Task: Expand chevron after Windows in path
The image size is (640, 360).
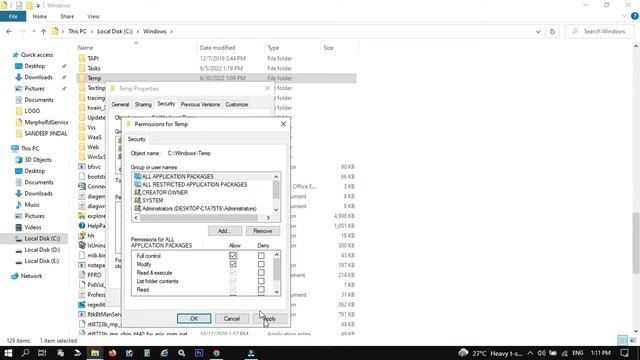Action: [x=171, y=31]
